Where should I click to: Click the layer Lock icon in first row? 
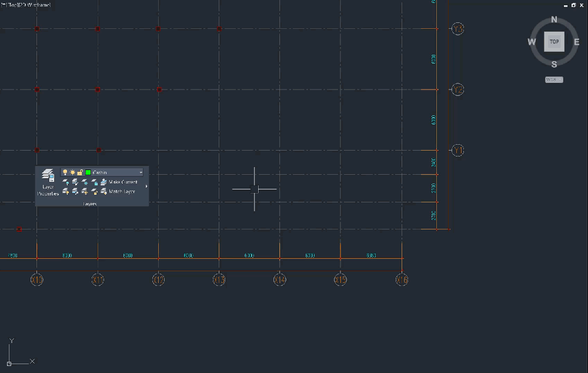[94, 182]
